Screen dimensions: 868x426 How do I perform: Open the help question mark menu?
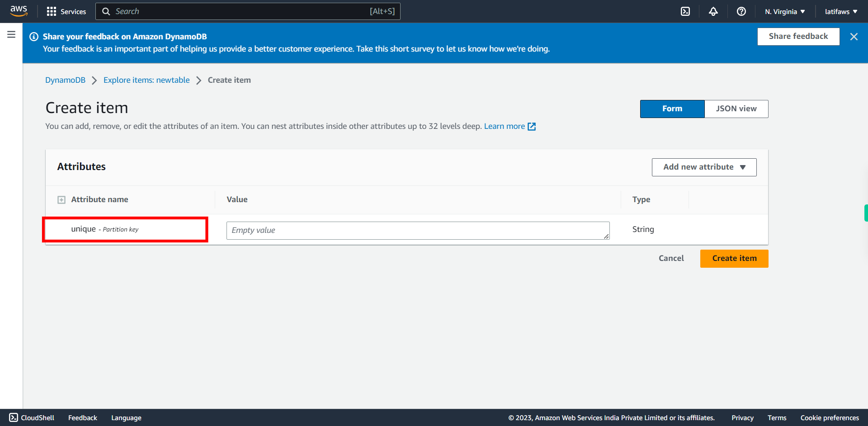pos(741,11)
